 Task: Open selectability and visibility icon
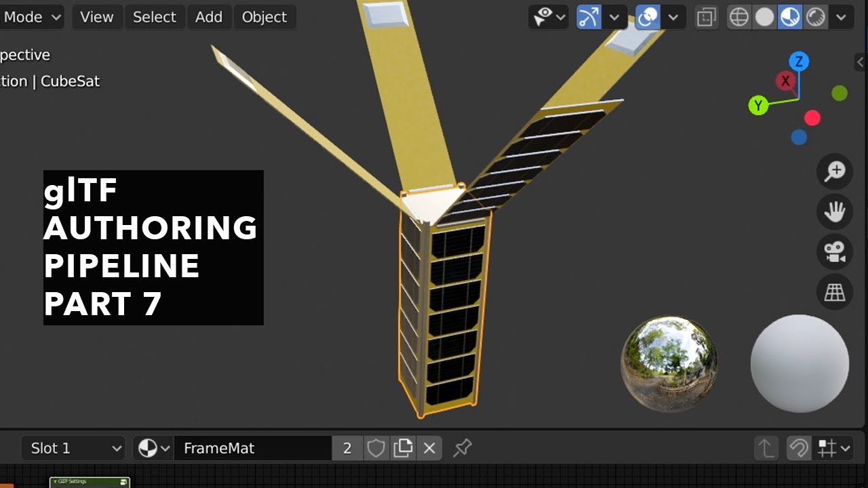(543, 17)
